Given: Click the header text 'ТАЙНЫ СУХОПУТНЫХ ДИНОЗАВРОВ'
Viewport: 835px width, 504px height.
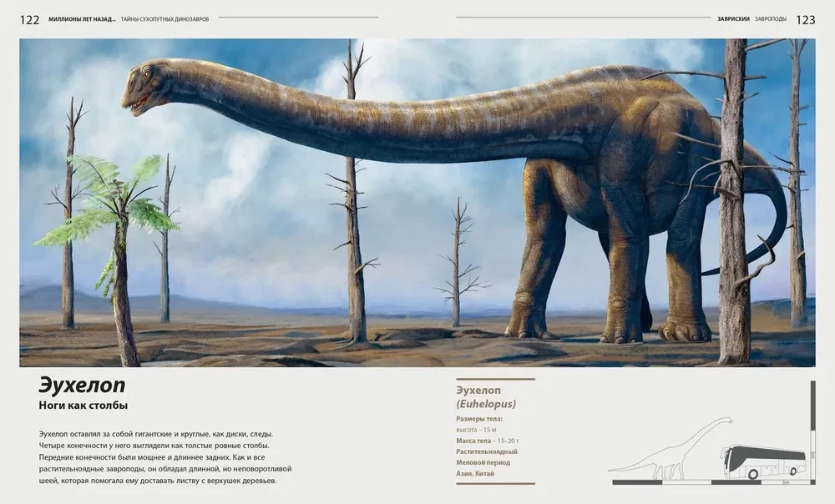Looking at the screenshot, I should tap(164, 19).
